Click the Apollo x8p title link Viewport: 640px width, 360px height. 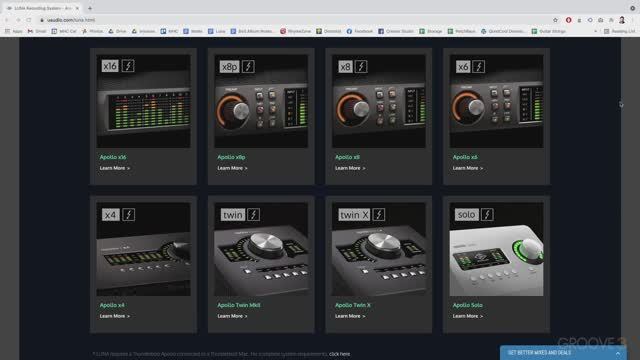point(231,157)
